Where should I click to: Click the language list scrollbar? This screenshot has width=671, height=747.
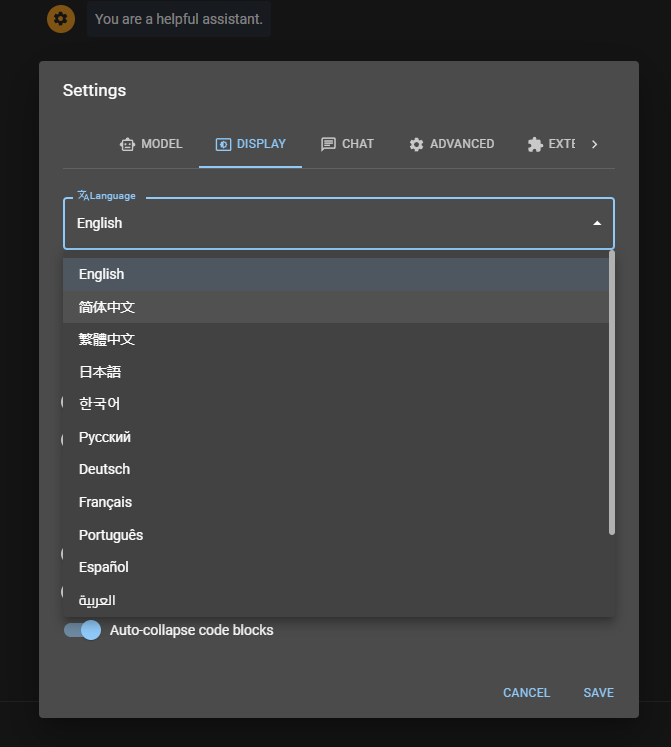coord(612,392)
